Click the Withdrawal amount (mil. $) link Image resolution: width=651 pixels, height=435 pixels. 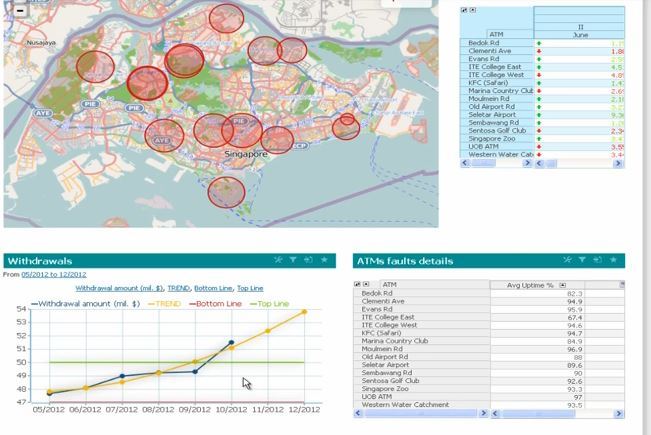point(119,288)
